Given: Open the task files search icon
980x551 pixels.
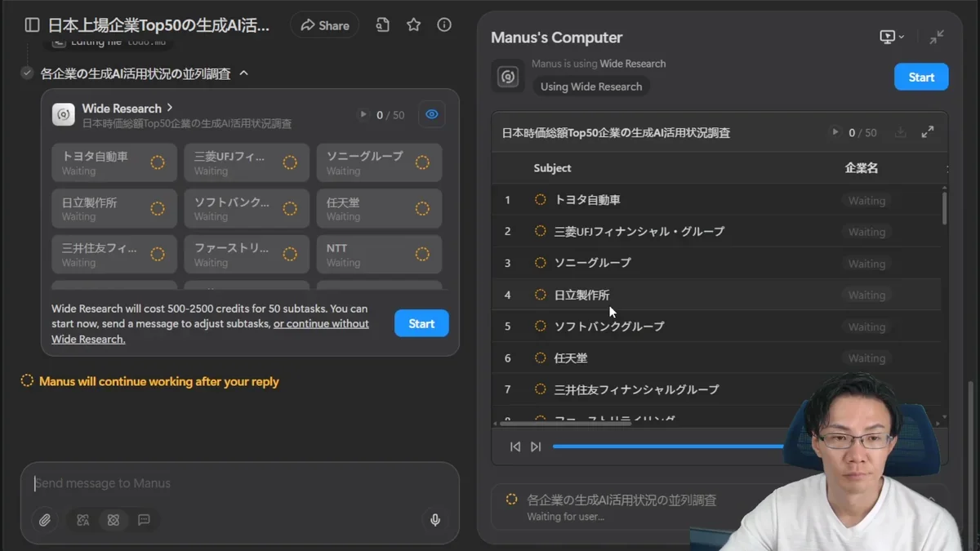Looking at the screenshot, I should pos(382,25).
